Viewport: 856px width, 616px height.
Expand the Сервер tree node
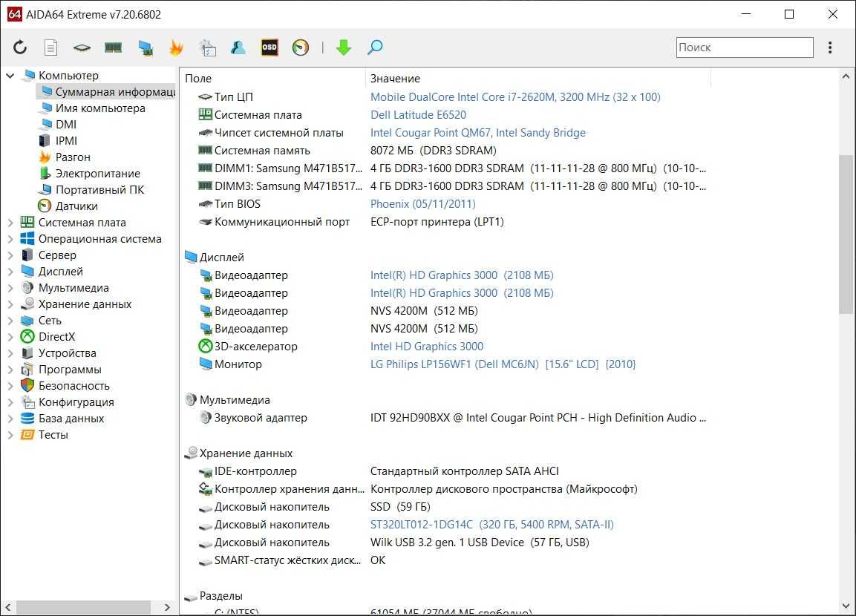(10, 255)
